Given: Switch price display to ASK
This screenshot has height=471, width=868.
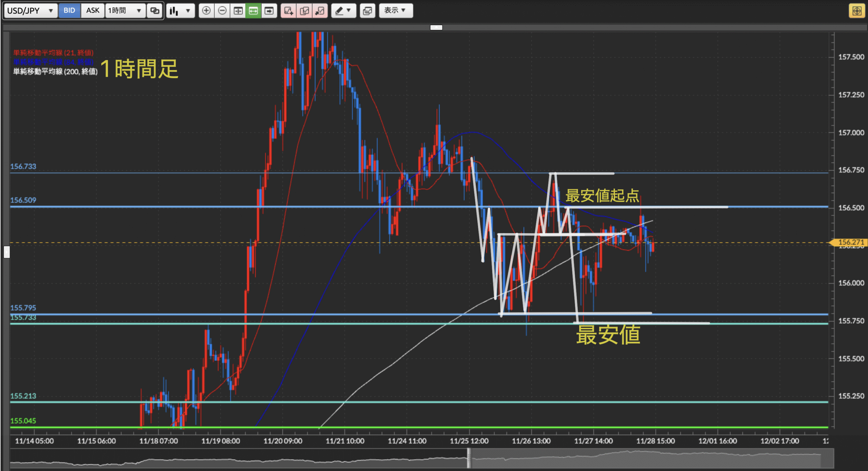Looking at the screenshot, I should coord(93,11).
